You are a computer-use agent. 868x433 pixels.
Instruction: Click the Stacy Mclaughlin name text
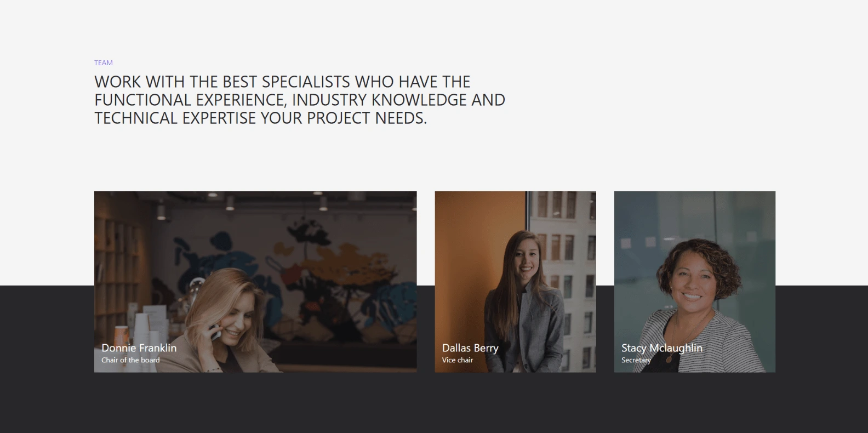(x=662, y=348)
